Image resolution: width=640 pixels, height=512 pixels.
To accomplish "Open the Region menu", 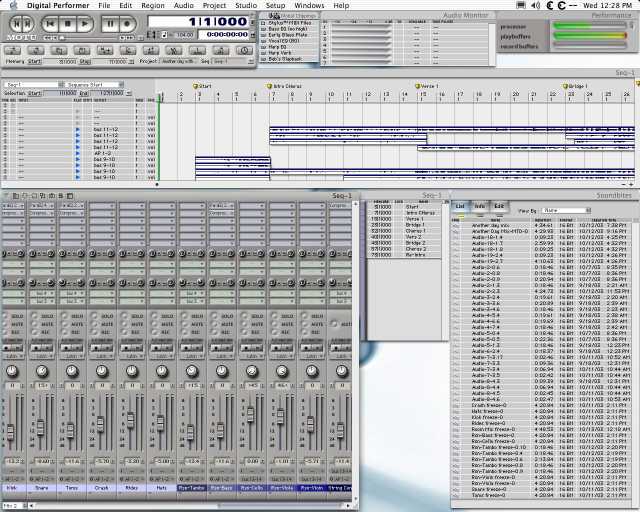I will click(153, 5).
